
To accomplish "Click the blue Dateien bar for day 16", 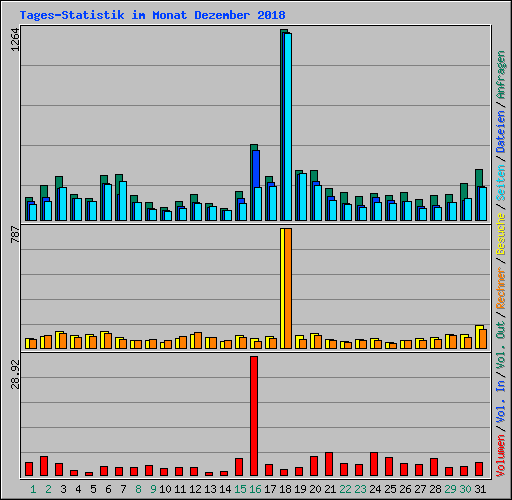I will [x=256, y=169].
